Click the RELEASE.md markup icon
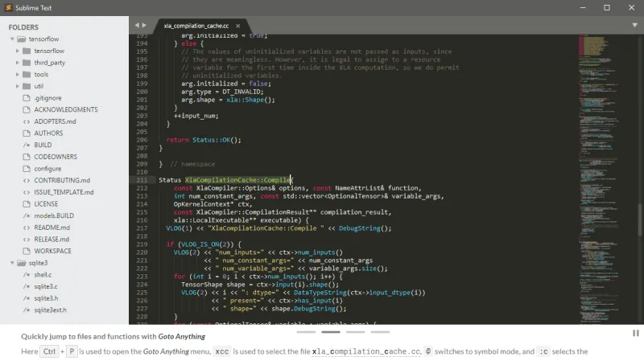This screenshot has height=361, width=644. tap(27, 239)
